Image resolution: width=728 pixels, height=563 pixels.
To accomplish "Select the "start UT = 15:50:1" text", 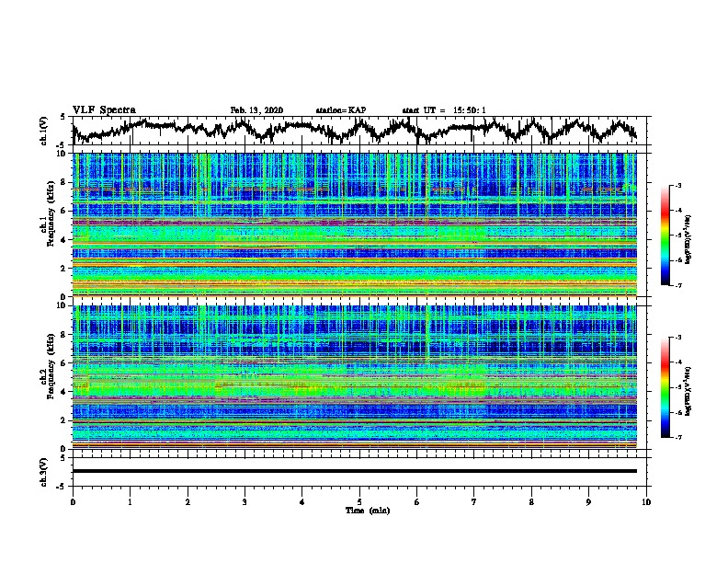I will coord(444,110).
